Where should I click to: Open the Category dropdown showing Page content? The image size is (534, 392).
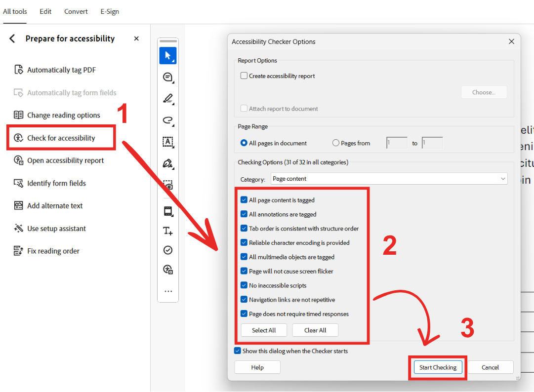tap(389, 179)
